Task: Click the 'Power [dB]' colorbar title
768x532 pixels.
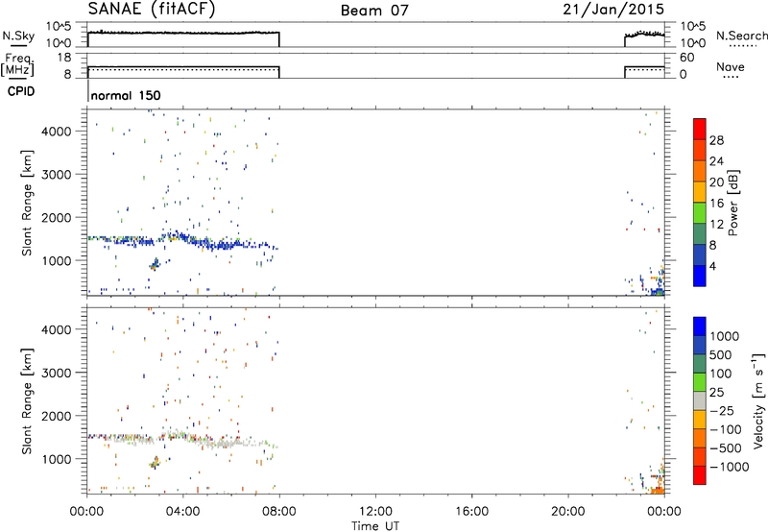Action: tap(733, 203)
